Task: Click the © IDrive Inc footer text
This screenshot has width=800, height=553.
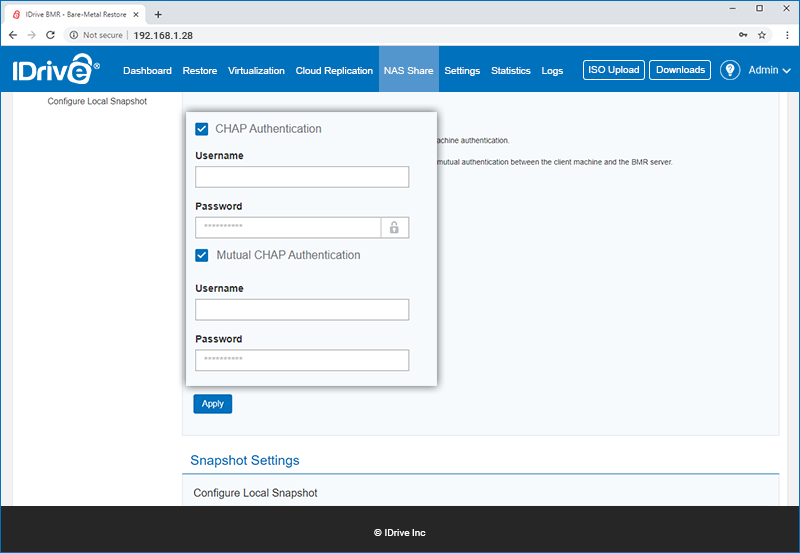Action: (x=399, y=533)
